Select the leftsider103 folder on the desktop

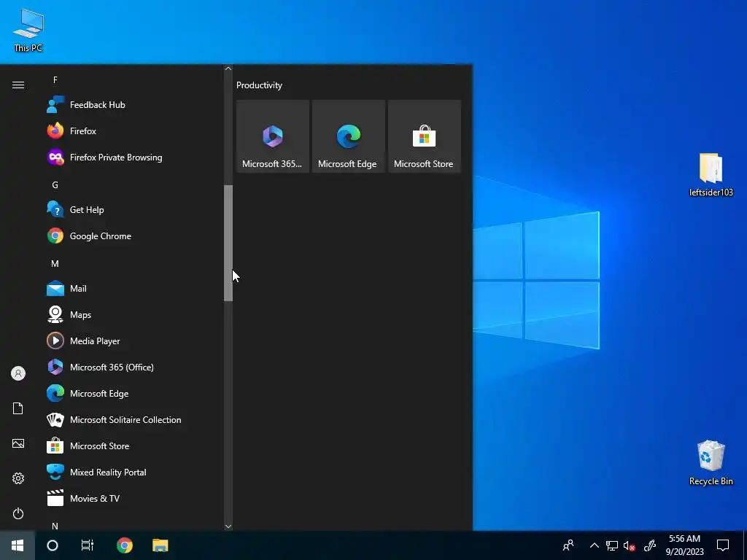point(711,175)
